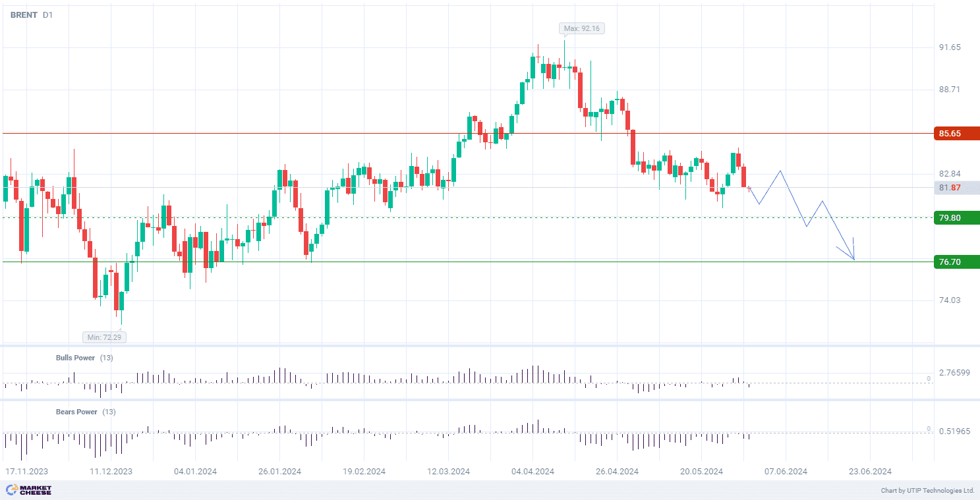Click the 12.03.2024 date on the time axis
Image resolution: width=980 pixels, height=500 pixels.
pyautogui.click(x=448, y=472)
